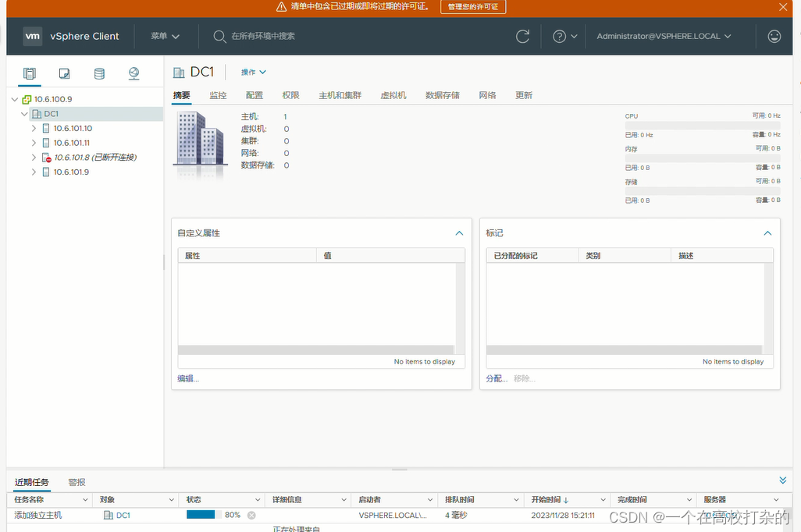
Task: Click the host icon for 10.6.101.9
Action: click(x=46, y=172)
